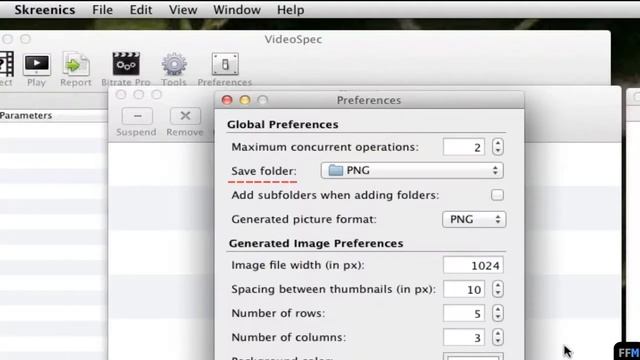Open the Save folder PNG dropdown
640x360 pixels.
click(x=412, y=171)
